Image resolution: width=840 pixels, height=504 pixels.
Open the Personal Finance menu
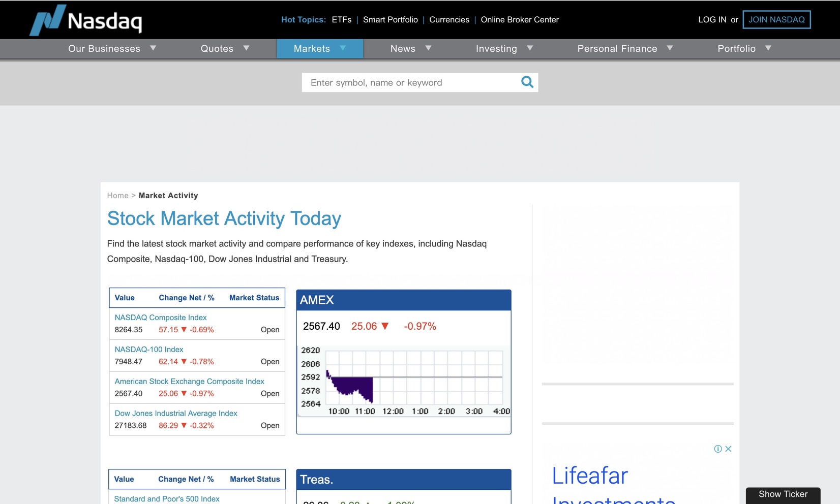pos(617,49)
